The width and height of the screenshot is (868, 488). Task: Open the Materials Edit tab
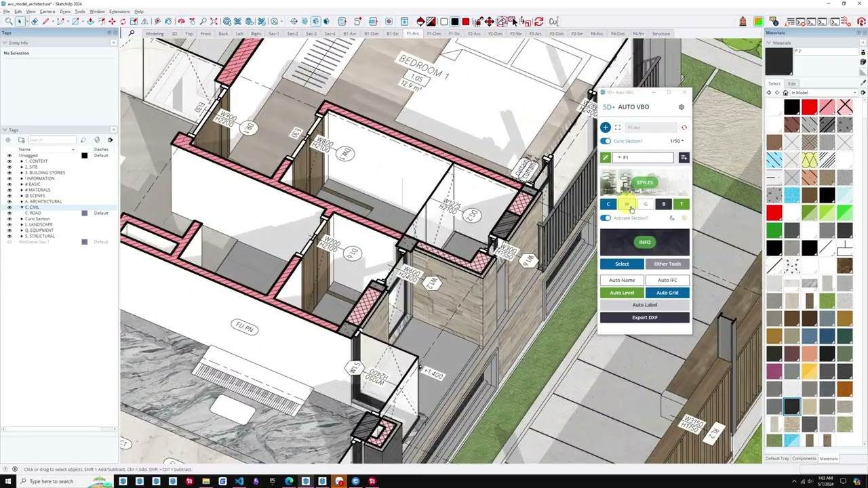click(791, 83)
